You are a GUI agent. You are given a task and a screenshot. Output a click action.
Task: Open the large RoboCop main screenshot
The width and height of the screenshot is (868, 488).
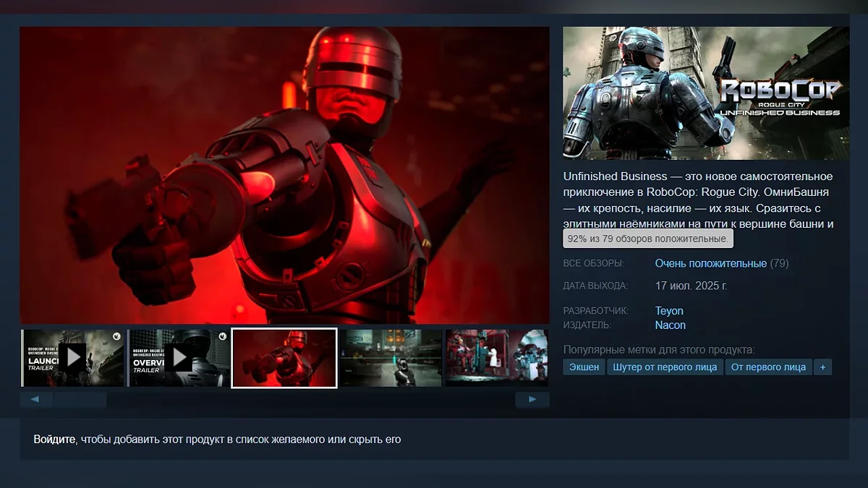(284, 175)
